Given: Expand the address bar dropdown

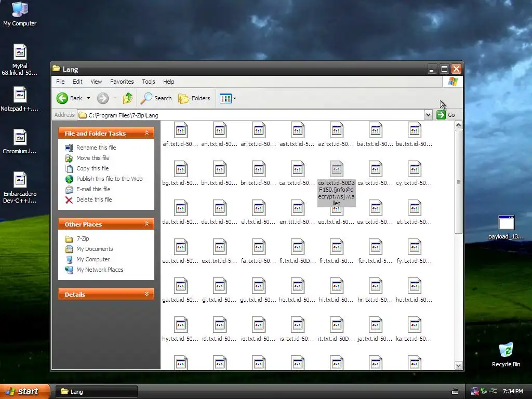Looking at the screenshot, I should pyautogui.click(x=428, y=115).
